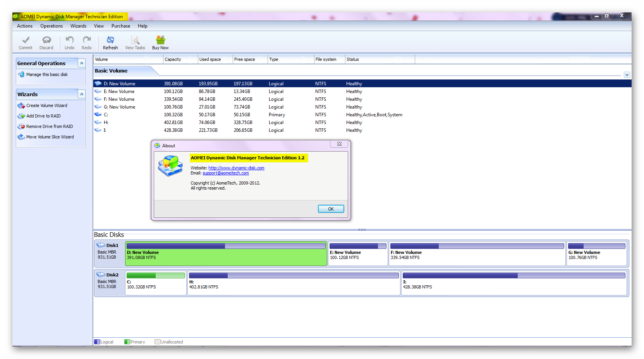This screenshot has height=359, width=644.
Task: Collapse the General Operations panel
Action: click(x=82, y=63)
